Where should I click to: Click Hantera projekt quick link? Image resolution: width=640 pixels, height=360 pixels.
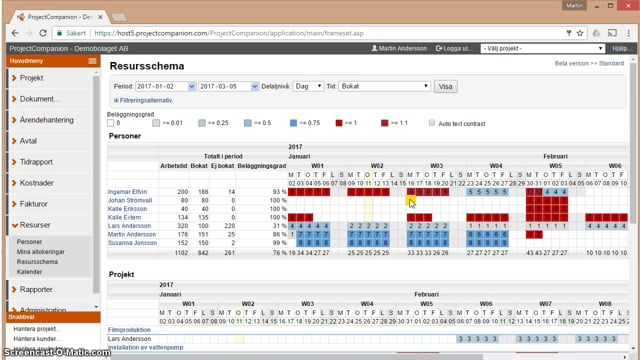click(37, 329)
